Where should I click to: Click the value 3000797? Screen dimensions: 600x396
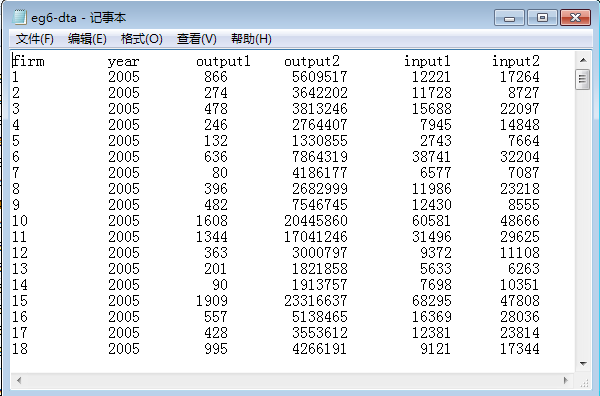320,253
